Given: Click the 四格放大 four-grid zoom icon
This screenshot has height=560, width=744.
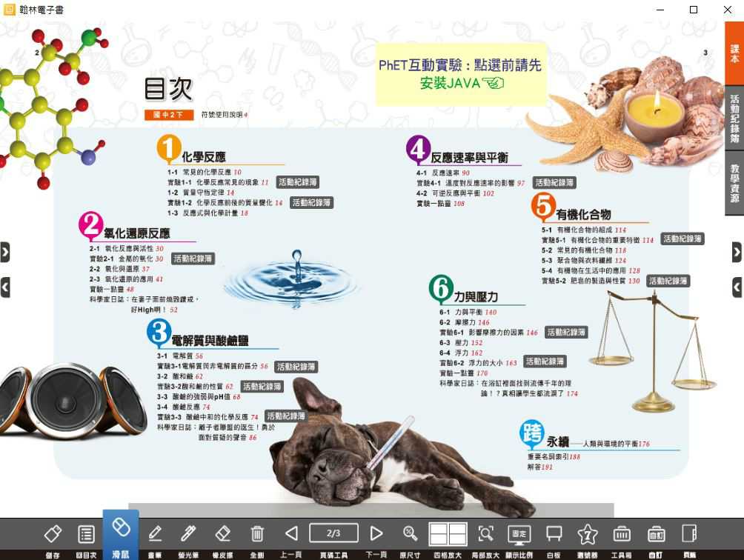Looking at the screenshot, I should [448, 534].
